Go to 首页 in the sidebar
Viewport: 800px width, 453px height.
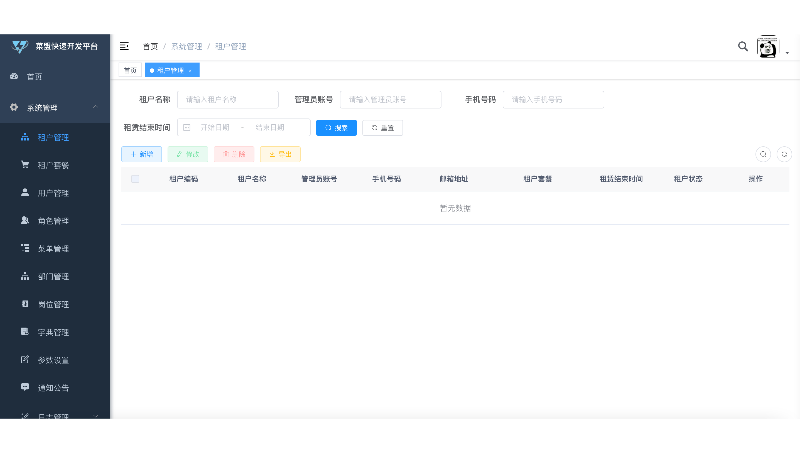[x=55, y=77]
